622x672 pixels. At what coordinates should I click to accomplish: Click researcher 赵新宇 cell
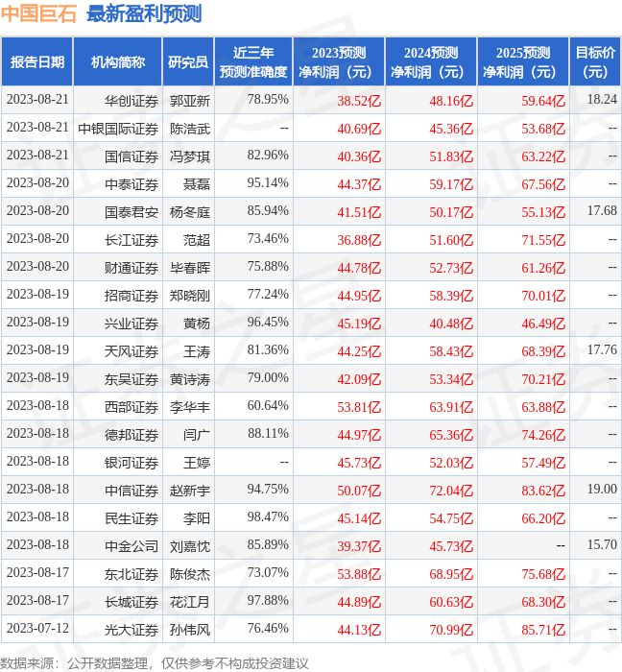coord(190,491)
